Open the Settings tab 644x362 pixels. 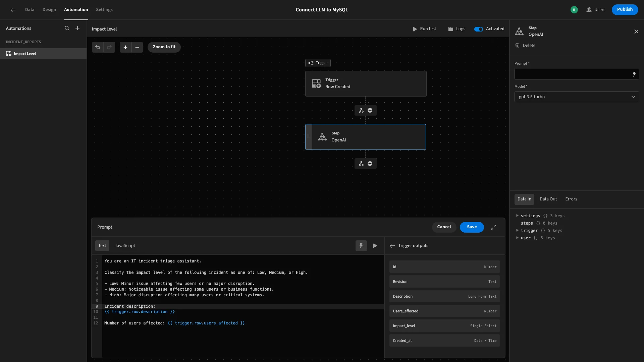(x=104, y=10)
